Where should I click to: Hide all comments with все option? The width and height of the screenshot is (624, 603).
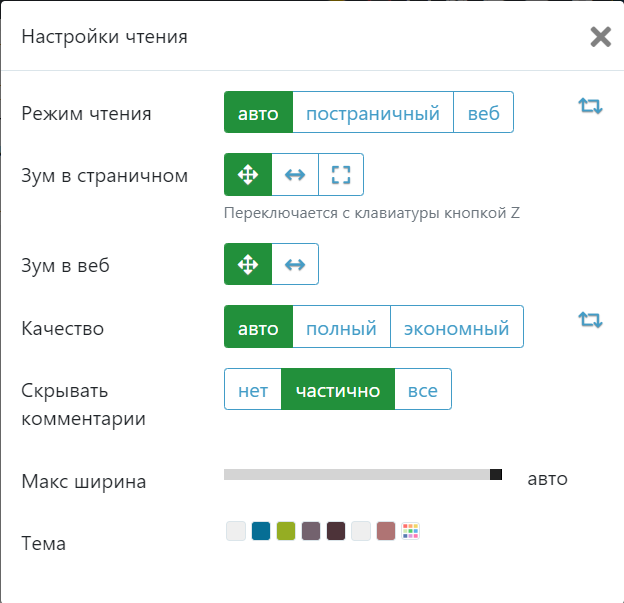(x=423, y=390)
